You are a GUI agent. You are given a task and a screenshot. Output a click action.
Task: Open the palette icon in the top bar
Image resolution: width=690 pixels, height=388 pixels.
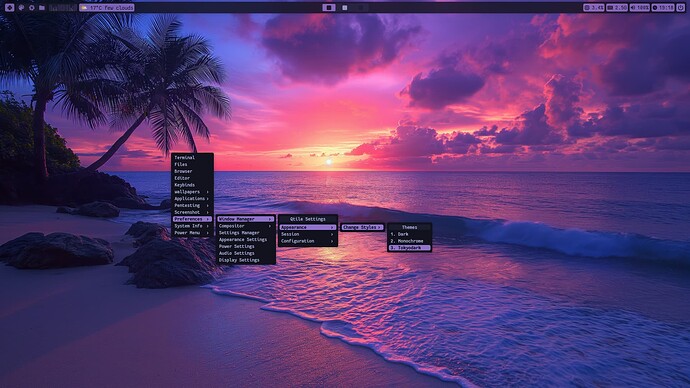point(21,7)
